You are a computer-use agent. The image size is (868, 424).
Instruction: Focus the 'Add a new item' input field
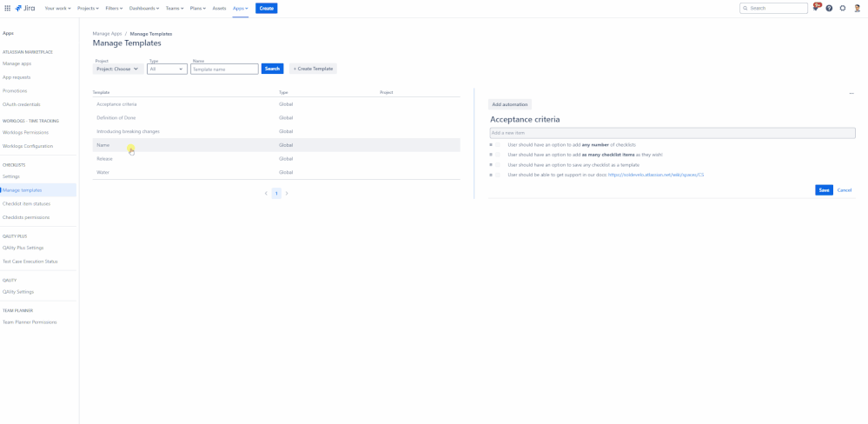tap(672, 133)
